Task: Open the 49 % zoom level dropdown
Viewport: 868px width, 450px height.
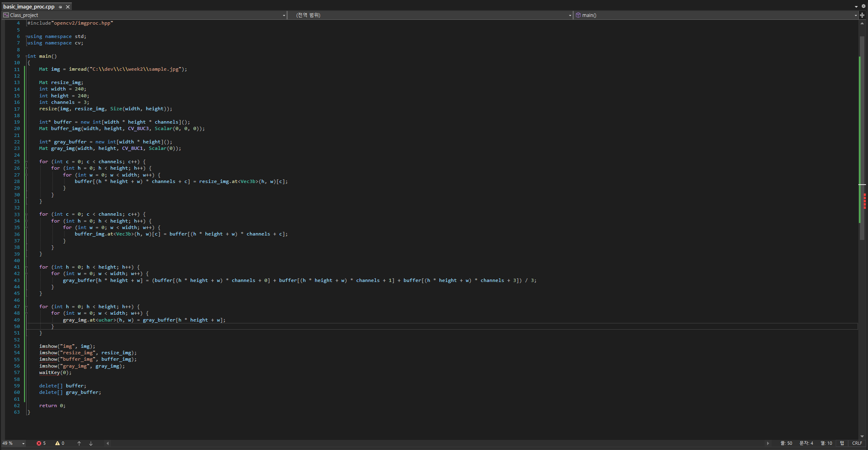Action: click(x=23, y=443)
